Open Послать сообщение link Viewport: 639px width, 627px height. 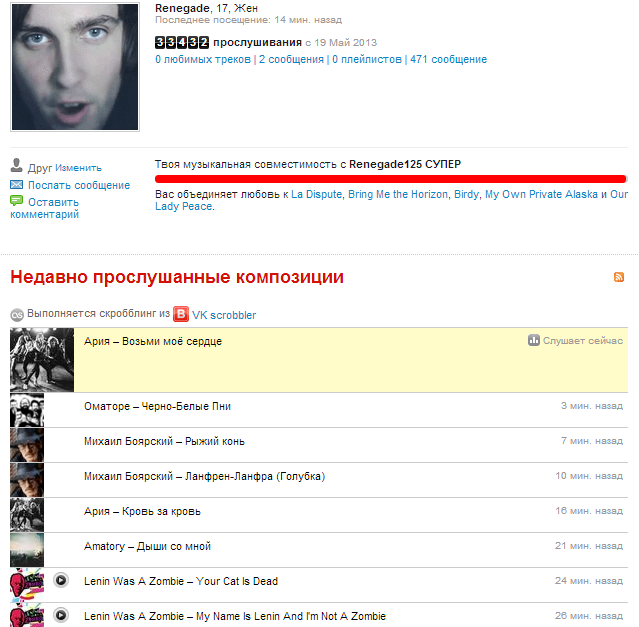[x=79, y=185]
